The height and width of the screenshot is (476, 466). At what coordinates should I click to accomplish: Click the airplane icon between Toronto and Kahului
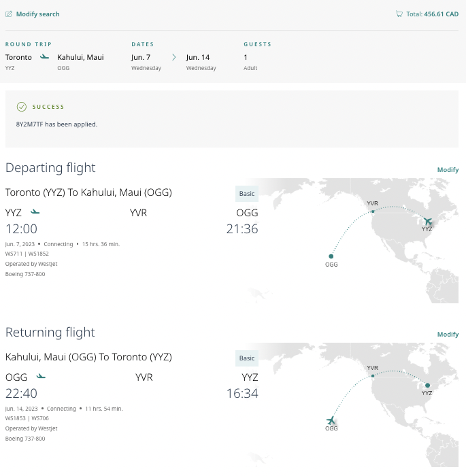45,57
